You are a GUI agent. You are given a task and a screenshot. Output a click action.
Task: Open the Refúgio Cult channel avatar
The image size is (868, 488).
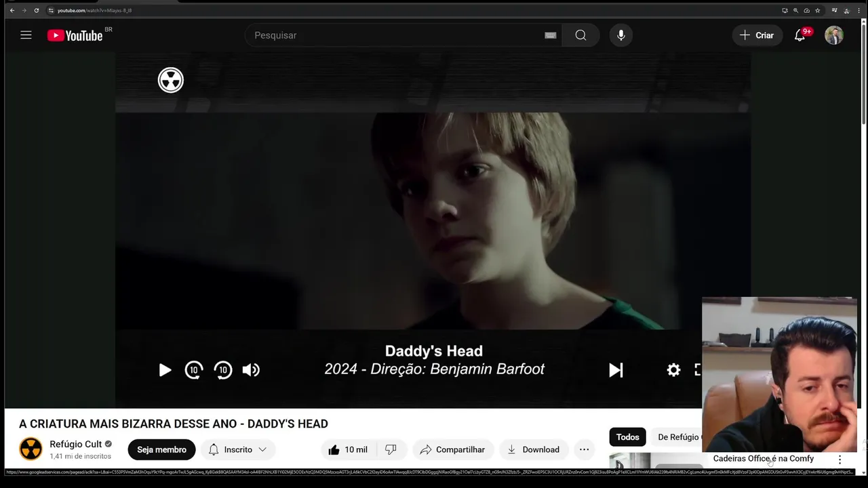click(31, 449)
